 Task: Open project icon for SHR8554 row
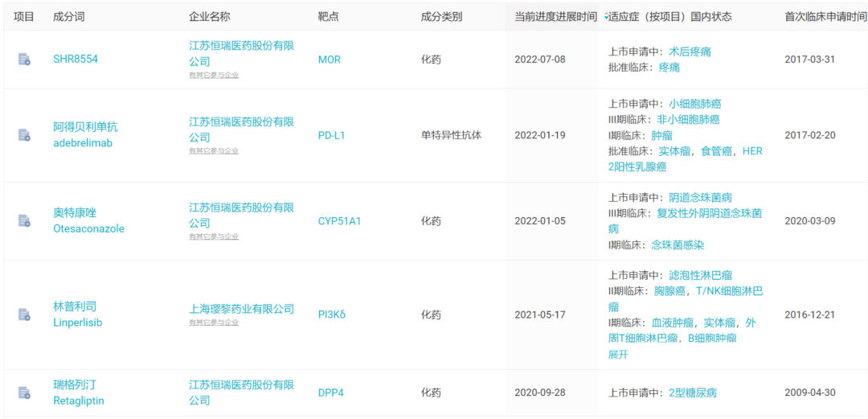[x=24, y=60]
